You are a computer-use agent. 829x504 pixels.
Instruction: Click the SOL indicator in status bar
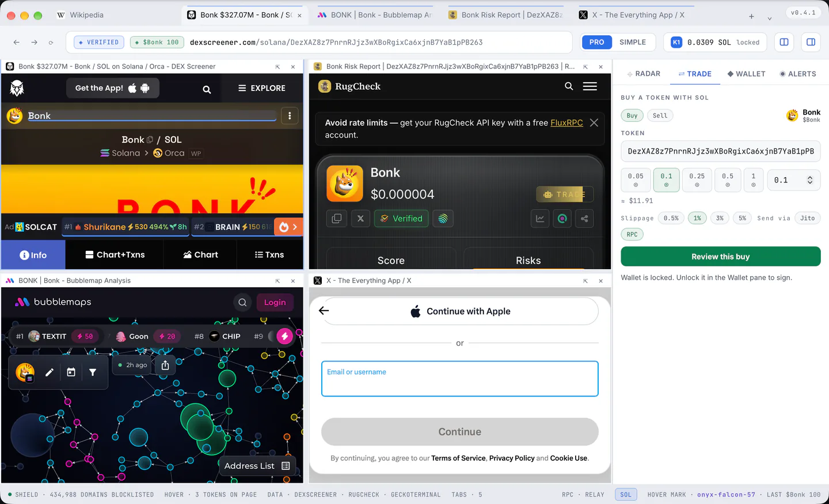point(626,495)
